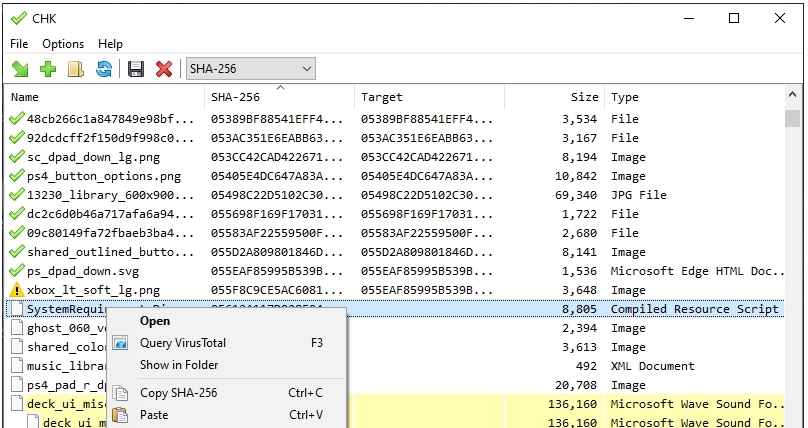Image resolution: width=808 pixels, height=428 pixels.
Task: Open the Options menu
Action: click(x=63, y=44)
